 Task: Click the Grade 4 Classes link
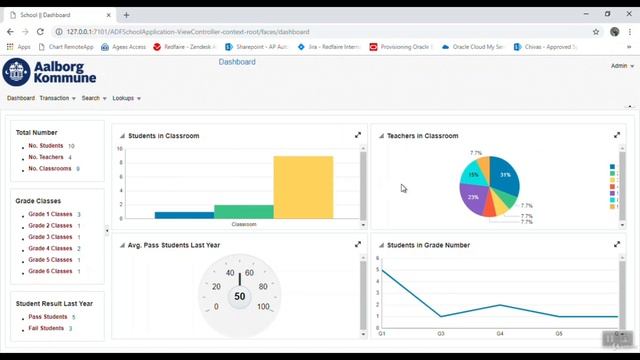tap(50, 249)
